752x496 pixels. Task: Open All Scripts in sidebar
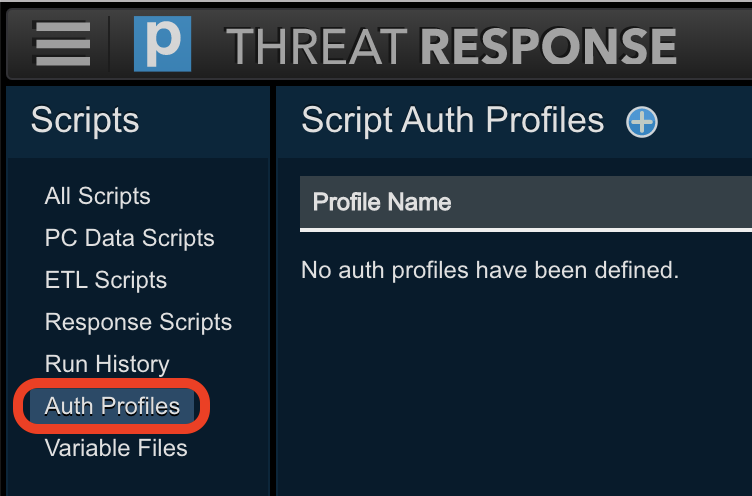(x=97, y=196)
